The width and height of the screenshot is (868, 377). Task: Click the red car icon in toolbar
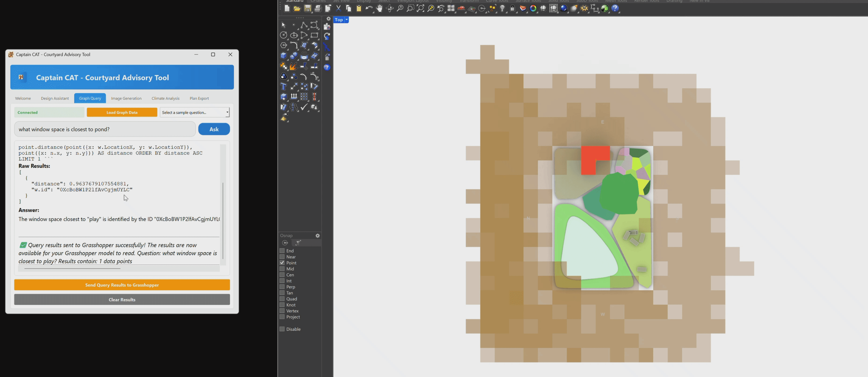pyautogui.click(x=461, y=9)
